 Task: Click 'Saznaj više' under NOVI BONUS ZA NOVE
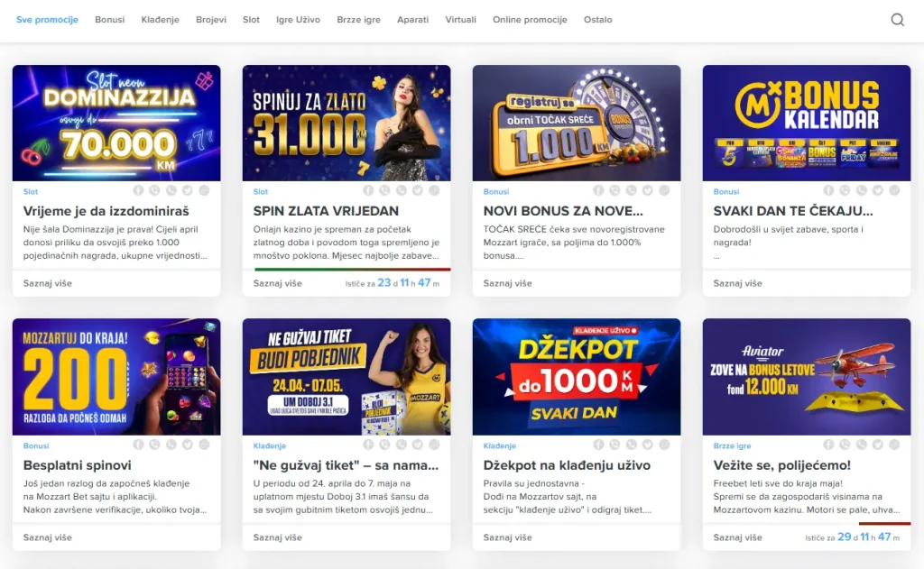(507, 283)
